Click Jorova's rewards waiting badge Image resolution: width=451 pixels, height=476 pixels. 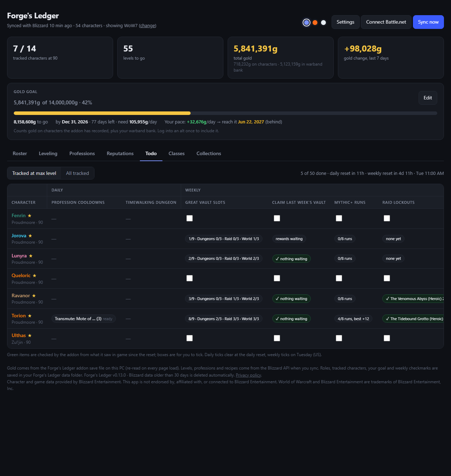289,239
